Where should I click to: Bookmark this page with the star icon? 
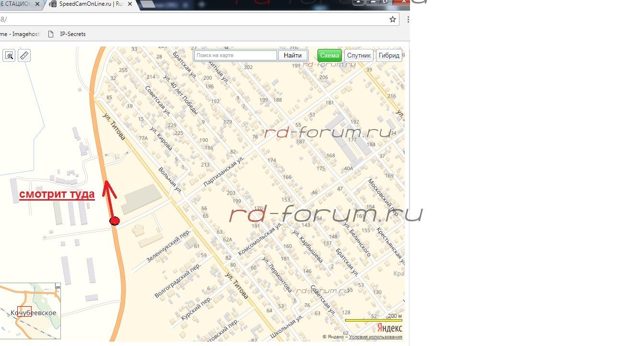(393, 19)
